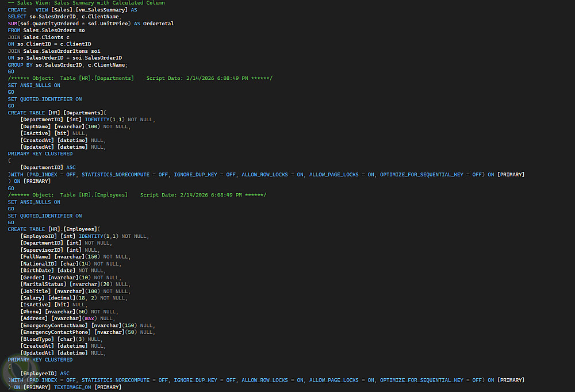Click the CREATE TABLE Employees line
The width and height of the screenshot is (575, 392).
coord(55,229)
